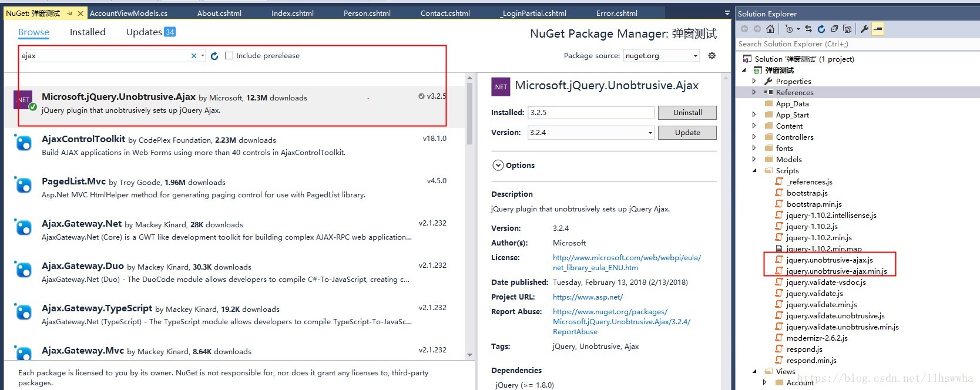The height and width of the screenshot is (390, 980).
Task: Click Ajax.Gateway.Net package icon
Action: click(x=24, y=227)
